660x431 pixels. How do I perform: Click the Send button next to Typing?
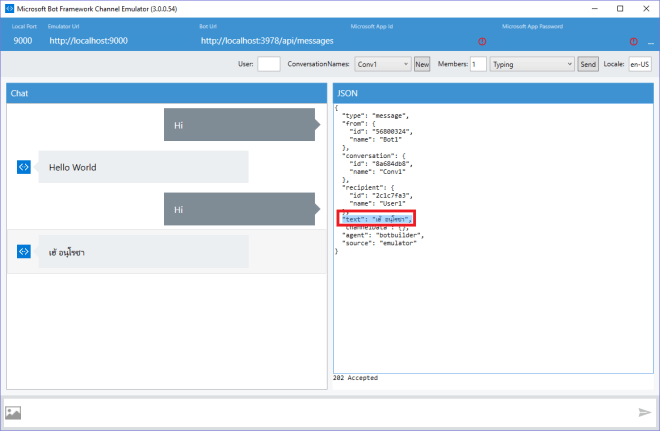tap(588, 64)
